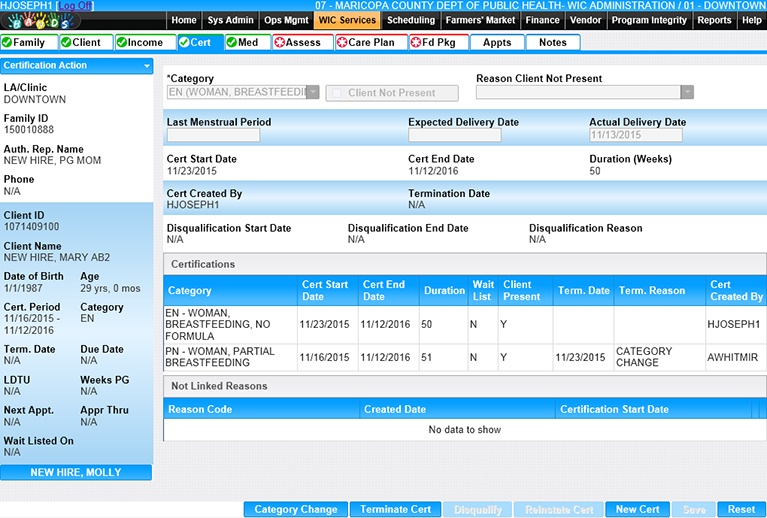Viewport: 767px width, 518px height.
Task: Click the red status icon on Care Plan tab
Action: click(343, 43)
